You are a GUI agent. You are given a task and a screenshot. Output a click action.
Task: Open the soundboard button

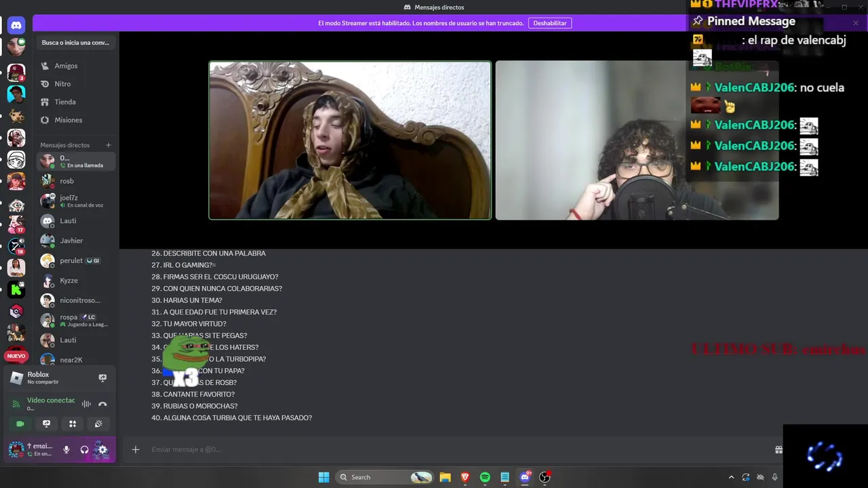coord(98,424)
